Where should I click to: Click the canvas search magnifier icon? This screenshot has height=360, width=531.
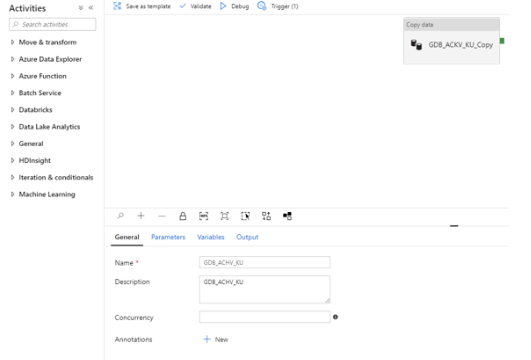click(120, 216)
